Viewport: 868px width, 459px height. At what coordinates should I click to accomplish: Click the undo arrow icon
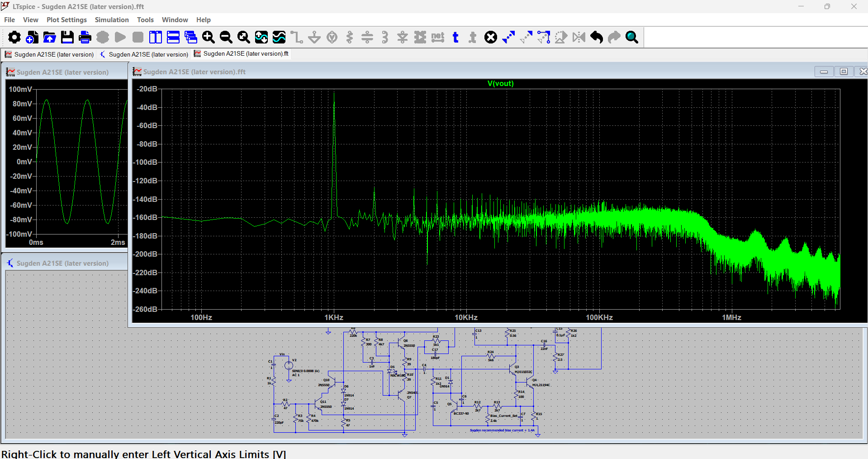597,37
